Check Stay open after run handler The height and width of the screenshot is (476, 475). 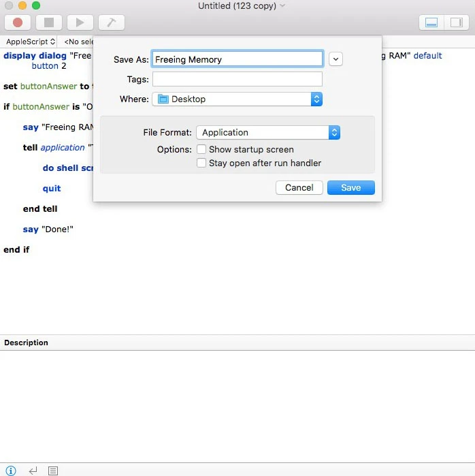(x=201, y=163)
